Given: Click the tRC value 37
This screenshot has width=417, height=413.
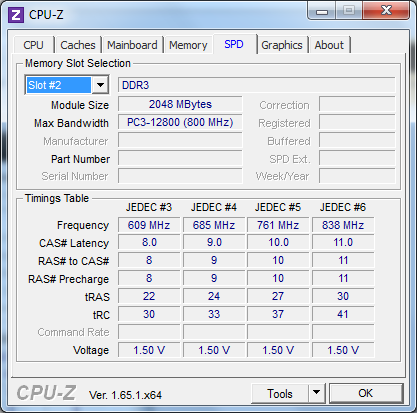Looking at the screenshot, I should point(278,314).
